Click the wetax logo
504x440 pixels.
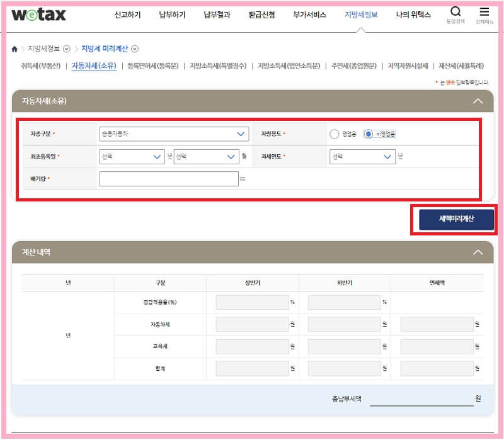38,14
